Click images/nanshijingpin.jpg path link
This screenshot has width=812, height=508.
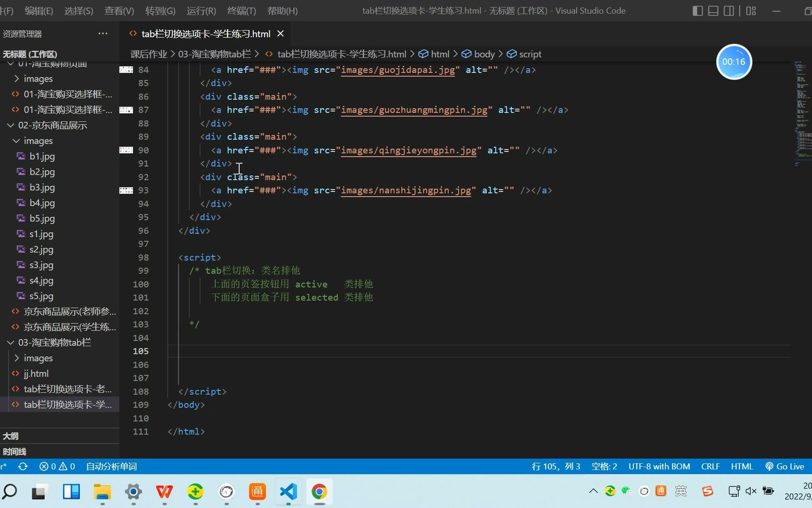(x=406, y=190)
